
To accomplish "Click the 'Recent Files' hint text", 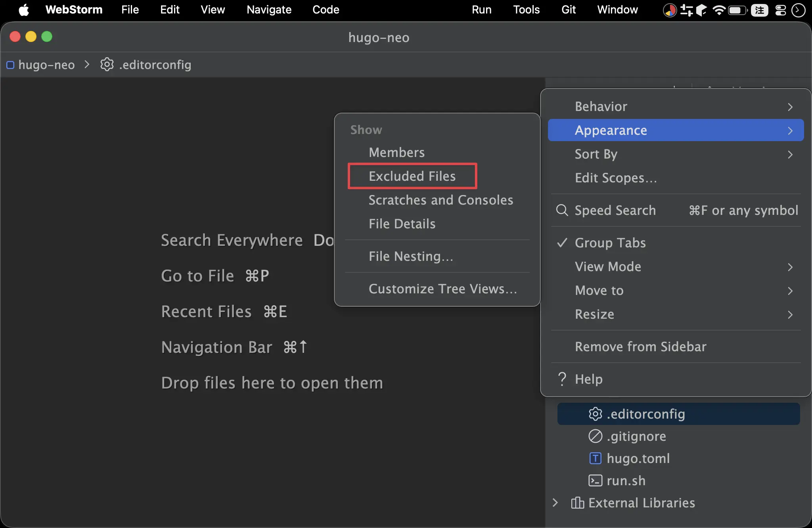I will (x=206, y=312).
